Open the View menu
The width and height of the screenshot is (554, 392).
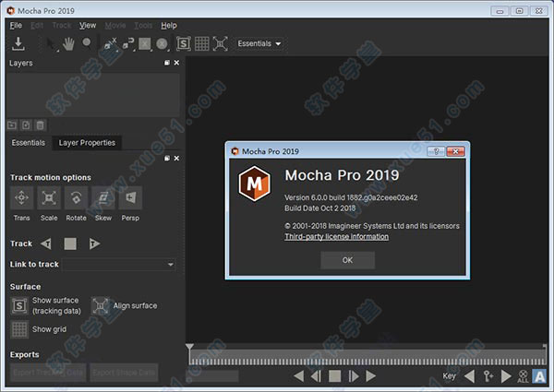[88, 26]
